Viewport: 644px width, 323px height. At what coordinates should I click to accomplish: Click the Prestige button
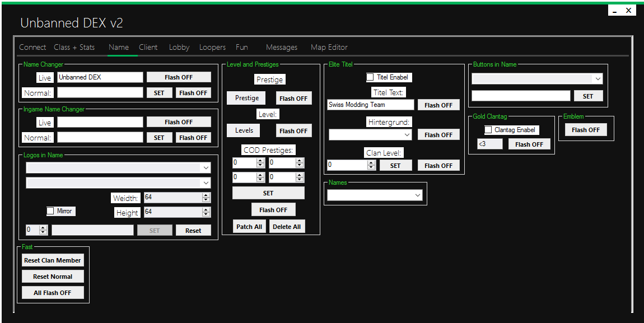tap(246, 98)
